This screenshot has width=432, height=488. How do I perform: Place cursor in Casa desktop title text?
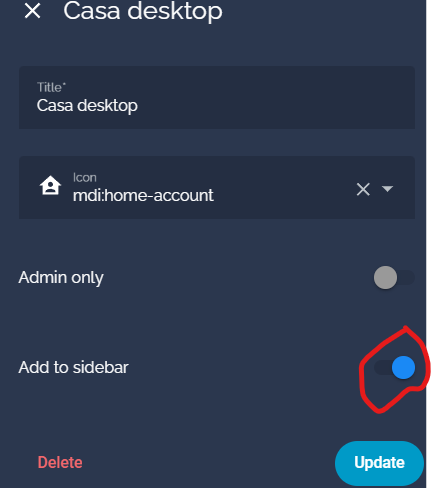point(87,106)
